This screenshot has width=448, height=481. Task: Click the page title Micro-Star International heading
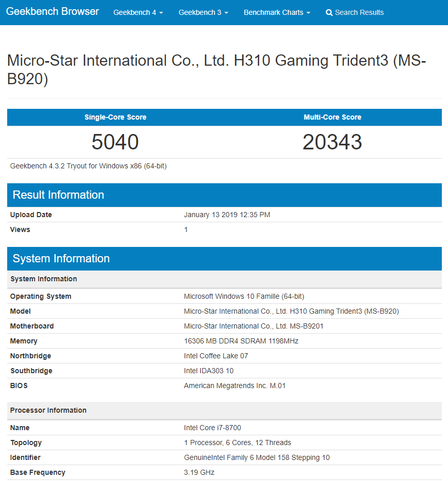pos(217,69)
